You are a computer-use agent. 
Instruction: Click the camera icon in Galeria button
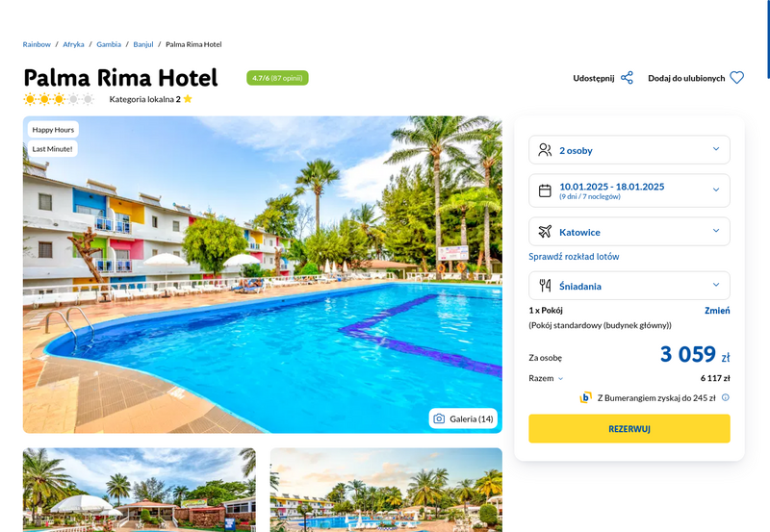439,418
